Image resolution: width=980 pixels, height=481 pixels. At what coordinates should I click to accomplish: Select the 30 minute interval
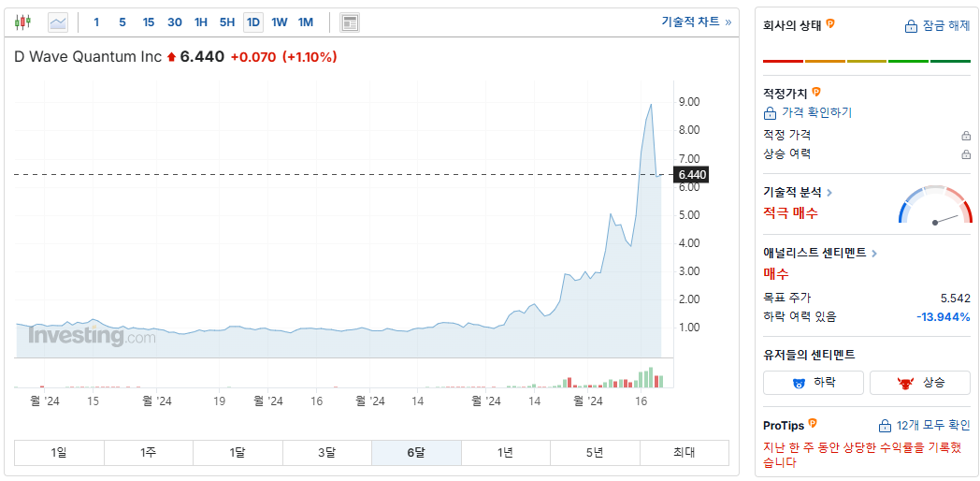click(174, 22)
